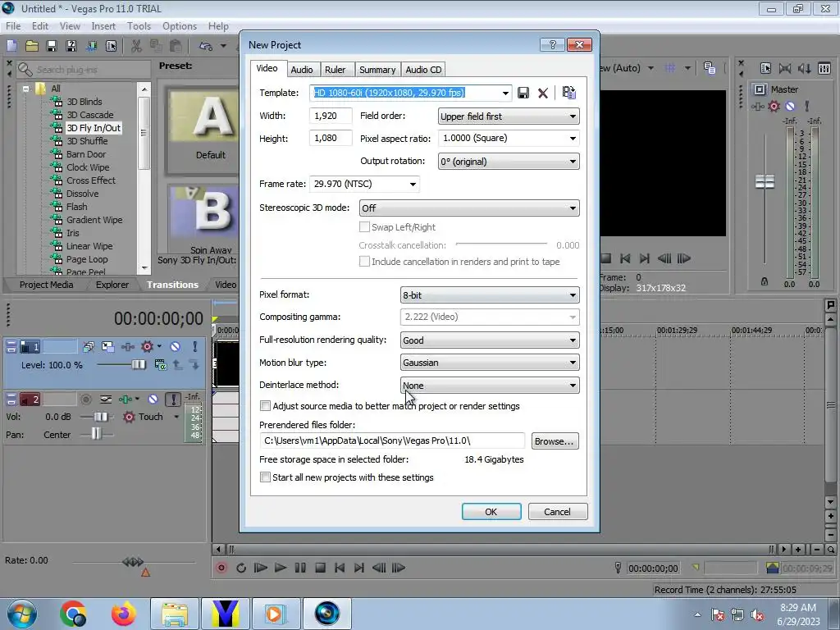Adjust the track 1 Level slider
This screenshot has width=840, height=630.
138,365
